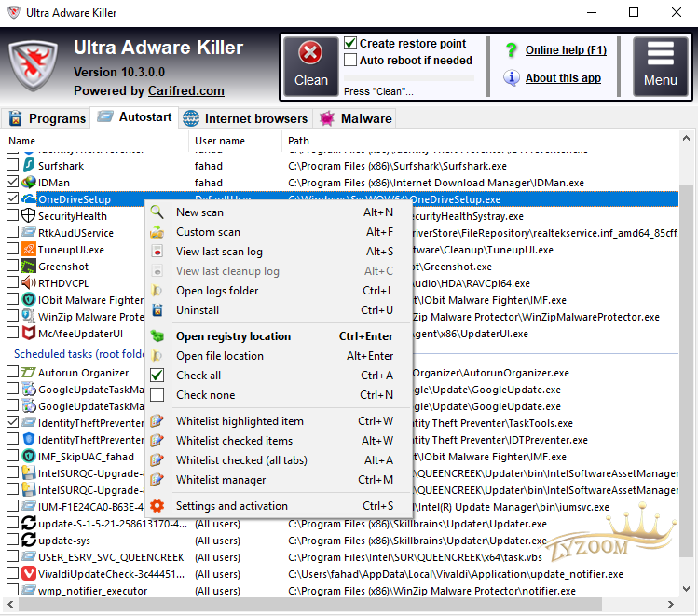Uncheck the IDMan entry checkbox
The width and height of the screenshot is (698, 616).
(12, 182)
